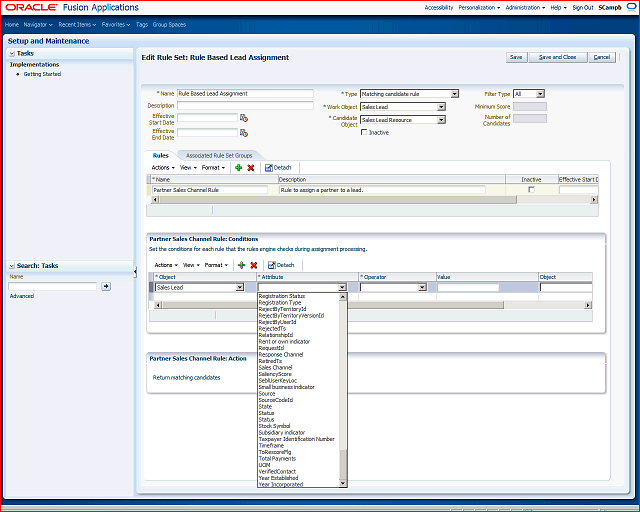640x512 pixels.
Task: Open the Tags link
Action: coord(142,24)
